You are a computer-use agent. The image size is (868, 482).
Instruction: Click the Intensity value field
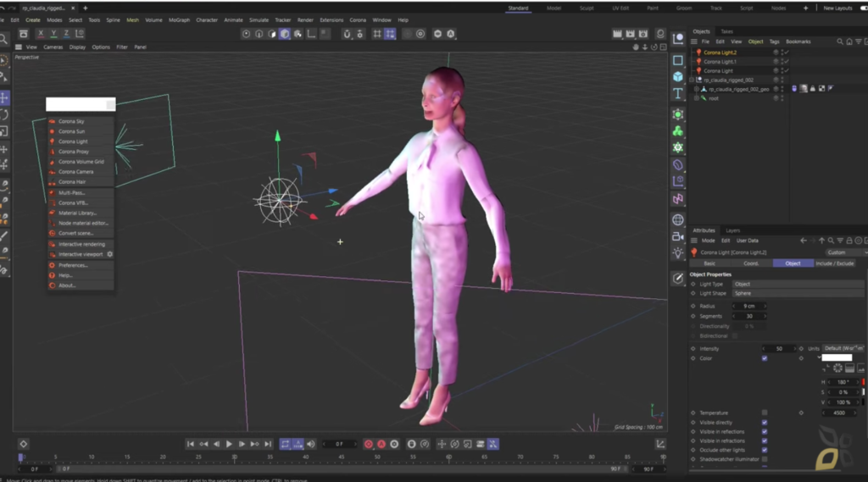click(779, 349)
